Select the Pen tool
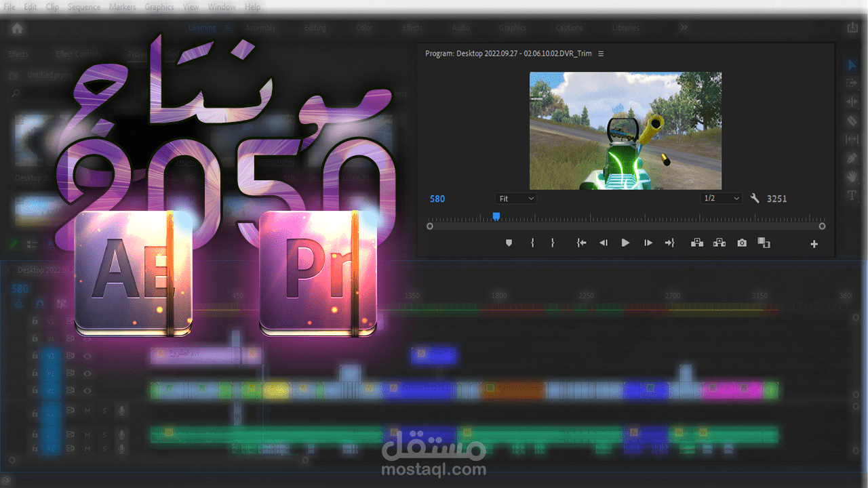868x488 pixels. [852, 158]
